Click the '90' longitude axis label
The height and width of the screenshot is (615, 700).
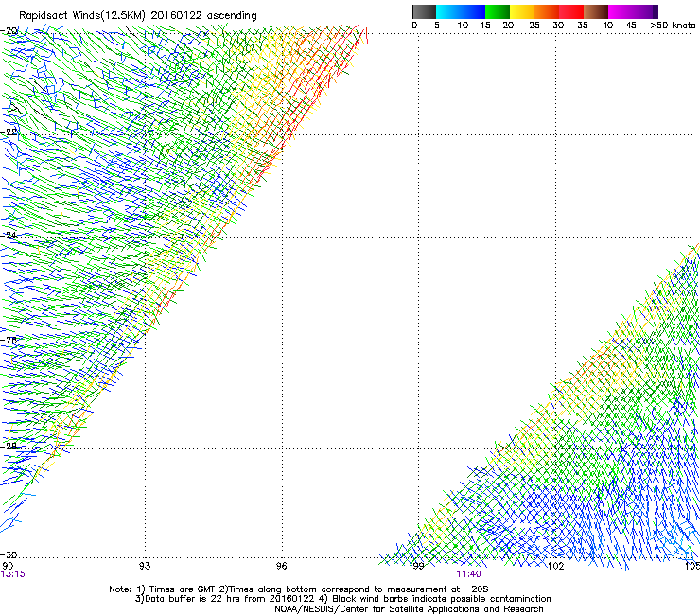pyautogui.click(x=8, y=566)
